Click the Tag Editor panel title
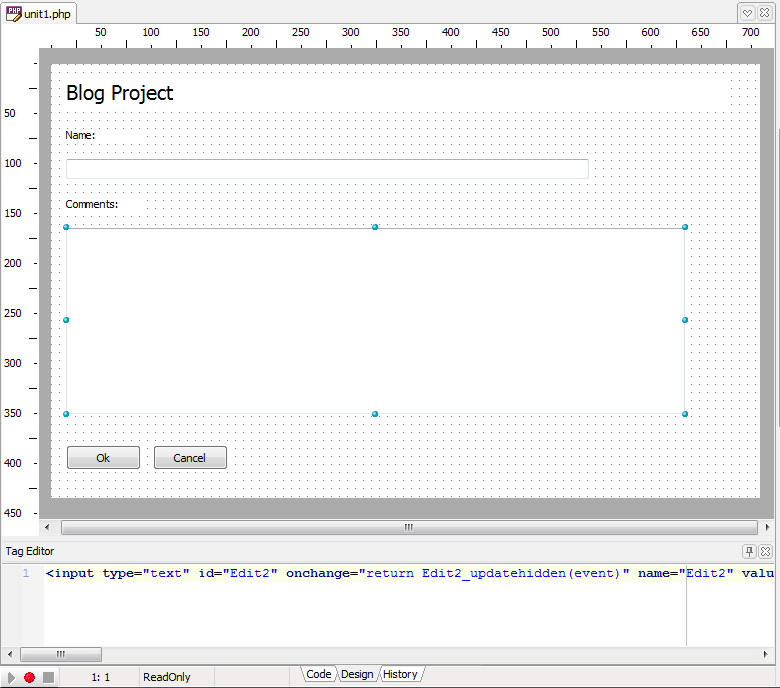Screen dimensions: 780x688 30,551
